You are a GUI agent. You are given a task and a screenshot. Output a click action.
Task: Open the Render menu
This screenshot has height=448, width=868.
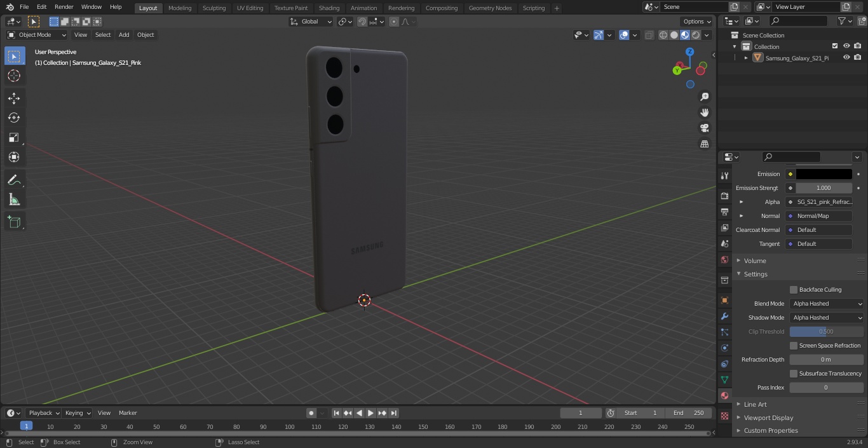tap(64, 7)
